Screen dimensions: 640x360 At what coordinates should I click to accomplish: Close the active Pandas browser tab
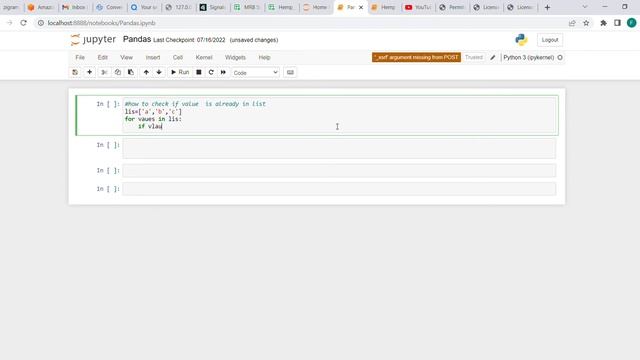click(x=361, y=7)
